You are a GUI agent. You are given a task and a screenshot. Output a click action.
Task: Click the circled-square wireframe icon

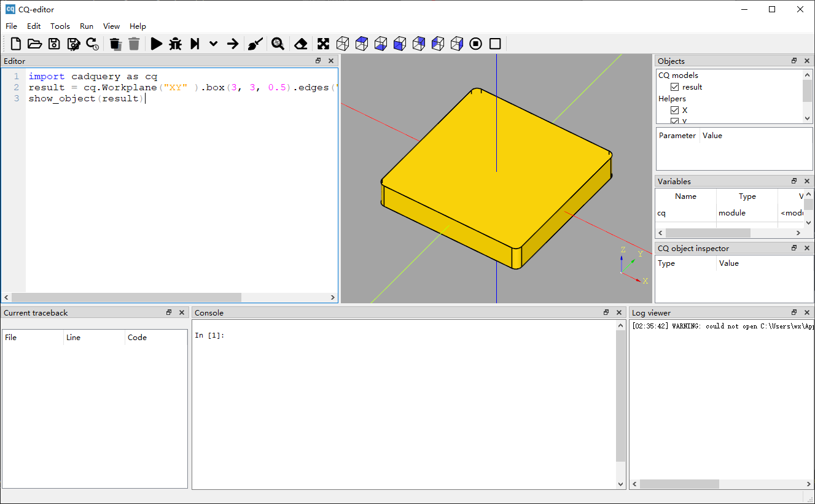click(476, 44)
